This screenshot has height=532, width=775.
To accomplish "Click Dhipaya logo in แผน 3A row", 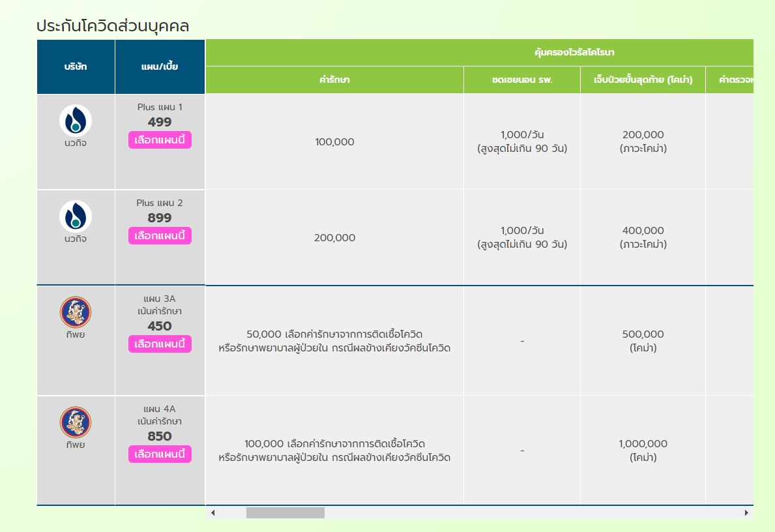I will pos(76,312).
